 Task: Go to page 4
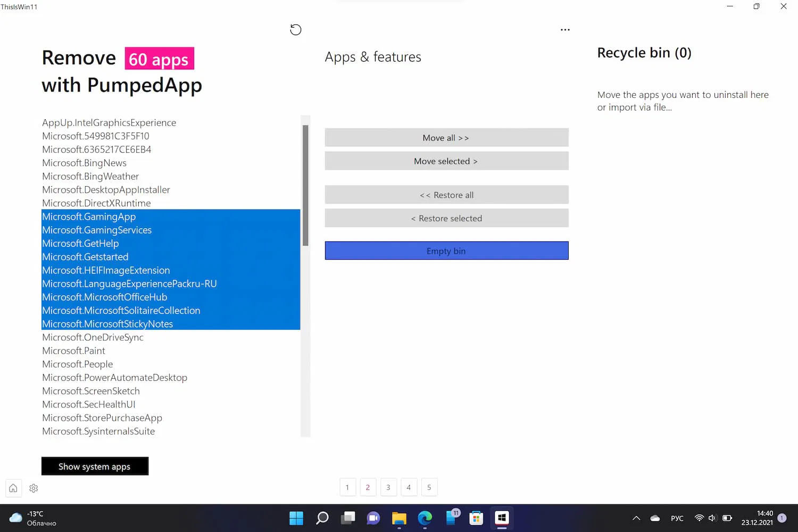click(x=409, y=487)
